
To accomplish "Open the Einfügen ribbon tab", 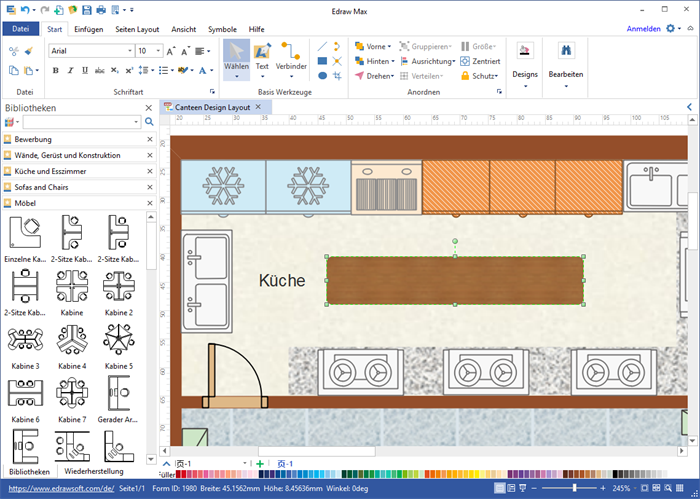I will pyautogui.click(x=88, y=29).
